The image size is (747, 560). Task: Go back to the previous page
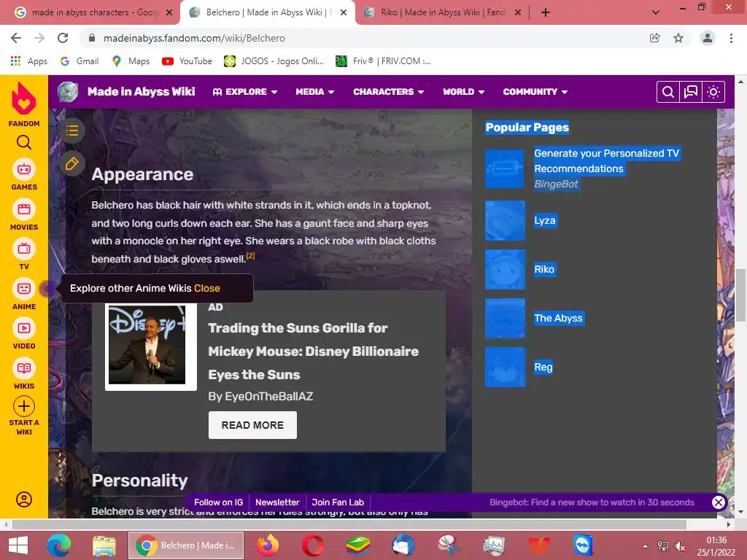coord(16,38)
